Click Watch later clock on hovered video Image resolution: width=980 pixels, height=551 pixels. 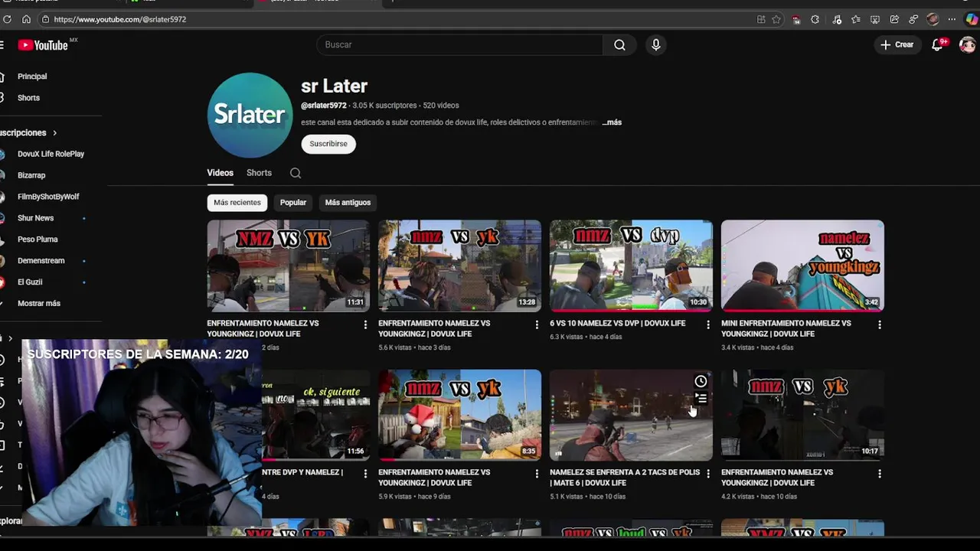[701, 381]
